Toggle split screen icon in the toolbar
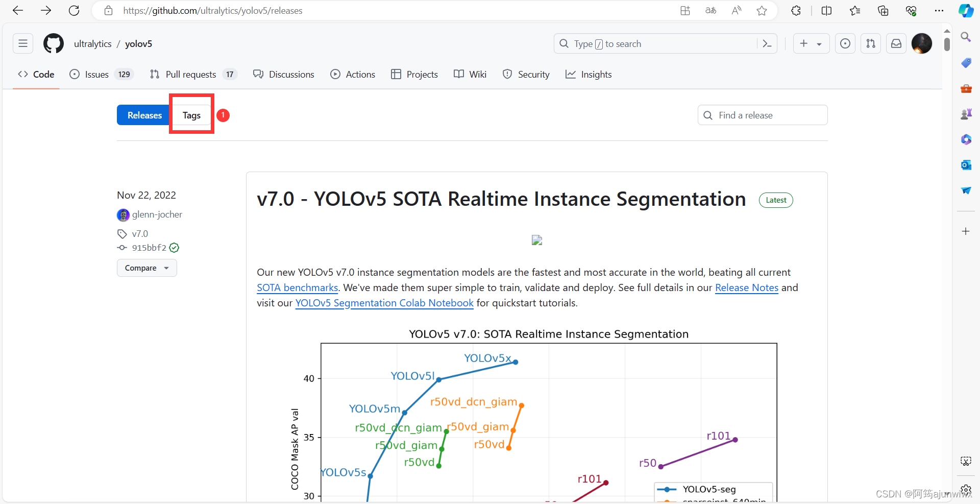This screenshot has height=504, width=980. [826, 10]
